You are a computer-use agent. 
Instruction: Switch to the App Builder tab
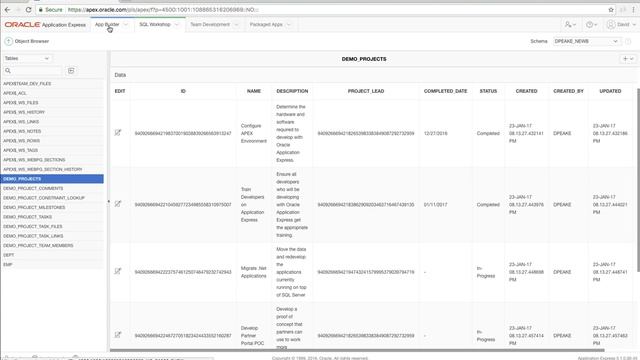pyautogui.click(x=107, y=24)
